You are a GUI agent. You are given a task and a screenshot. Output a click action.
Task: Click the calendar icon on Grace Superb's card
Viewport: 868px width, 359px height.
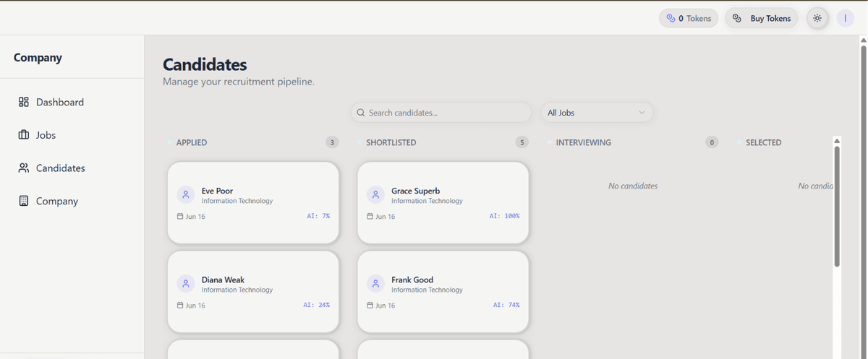tap(370, 216)
